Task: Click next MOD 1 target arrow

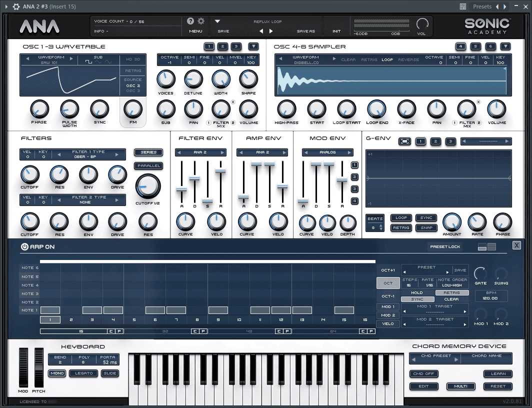Action: [x=465, y=311]
